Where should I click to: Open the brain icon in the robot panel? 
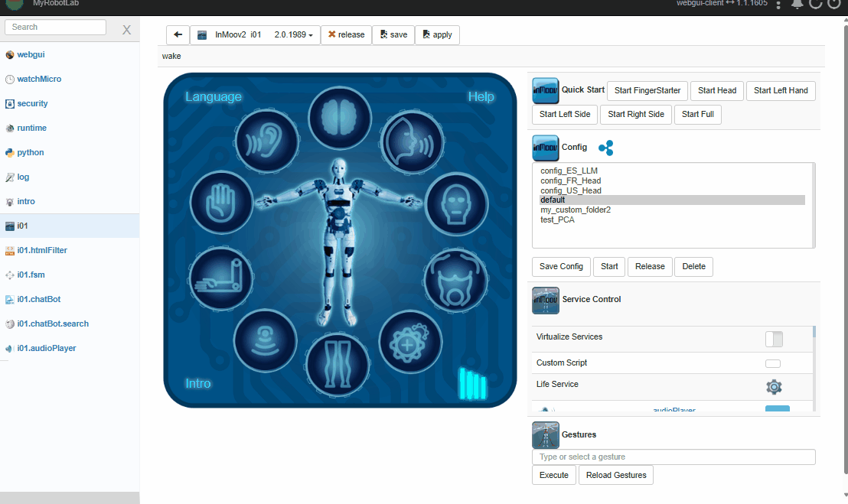click(340, 119)
